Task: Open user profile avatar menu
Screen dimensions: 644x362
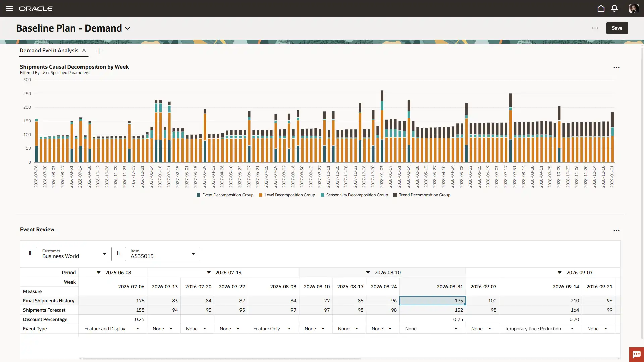Action: coord(633,8)
